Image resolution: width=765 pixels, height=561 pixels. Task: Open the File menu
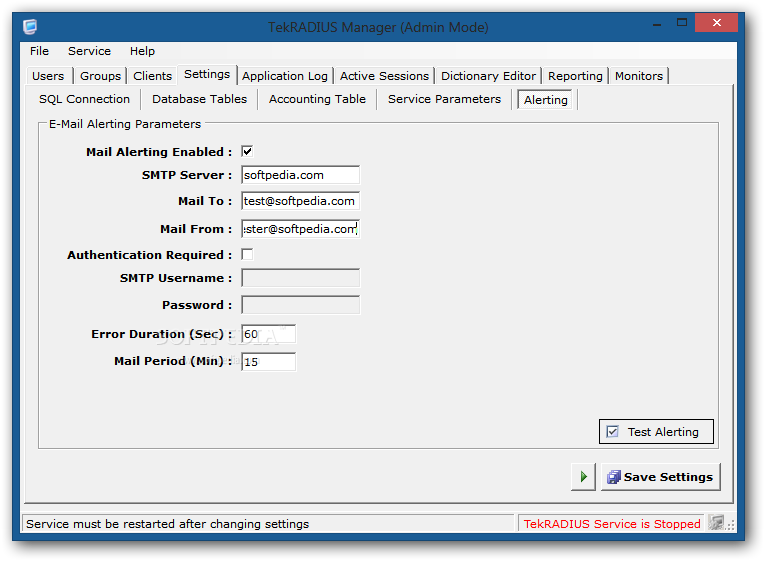pyautogui.click(x=39, y=51)
